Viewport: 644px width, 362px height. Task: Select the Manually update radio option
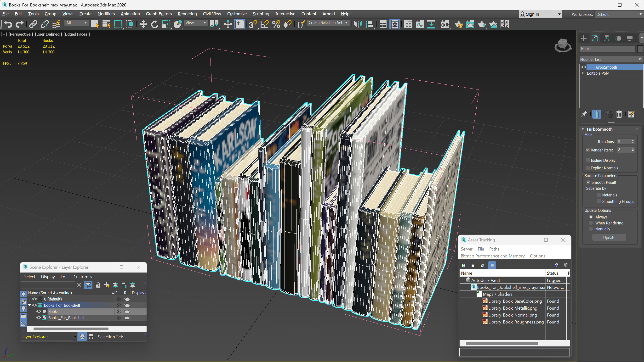point(591,229)
